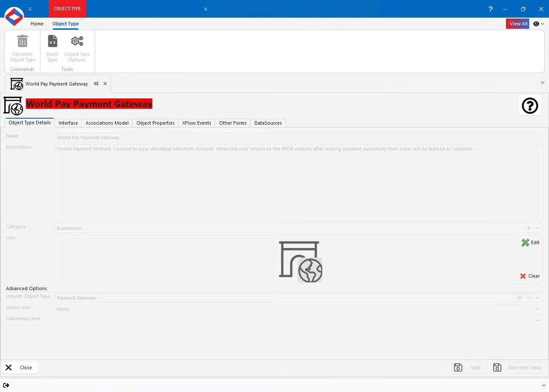The height and width of the screenshot is (392, 549).
Task: Click the View All button
Action: coord(518,24)
